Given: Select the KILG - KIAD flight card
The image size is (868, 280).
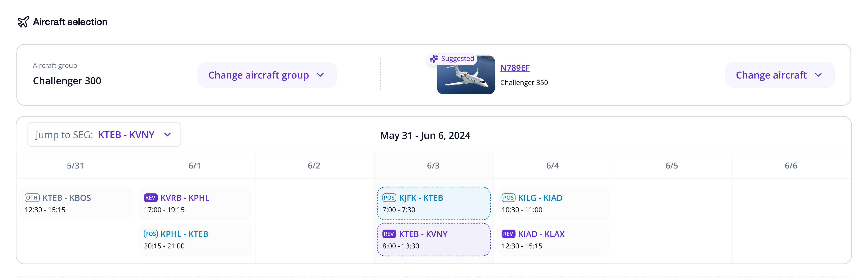Looking at the screenshot, I should pos(553,204).
